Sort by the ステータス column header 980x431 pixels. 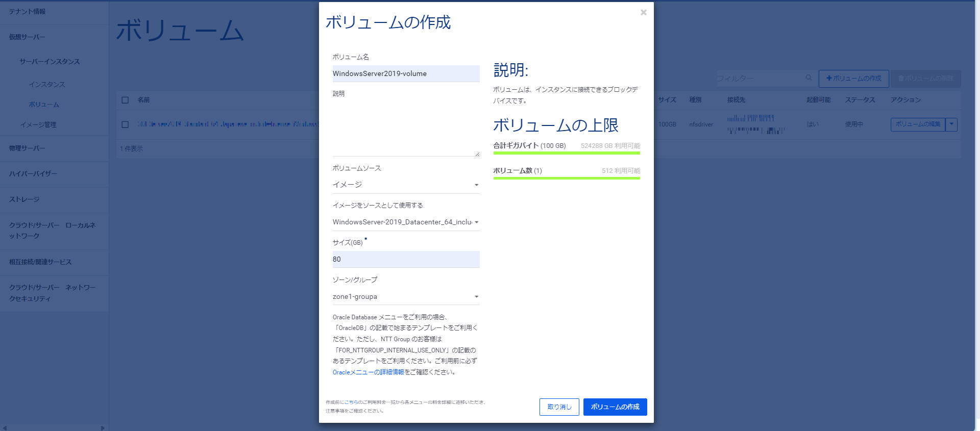(860, 100)
